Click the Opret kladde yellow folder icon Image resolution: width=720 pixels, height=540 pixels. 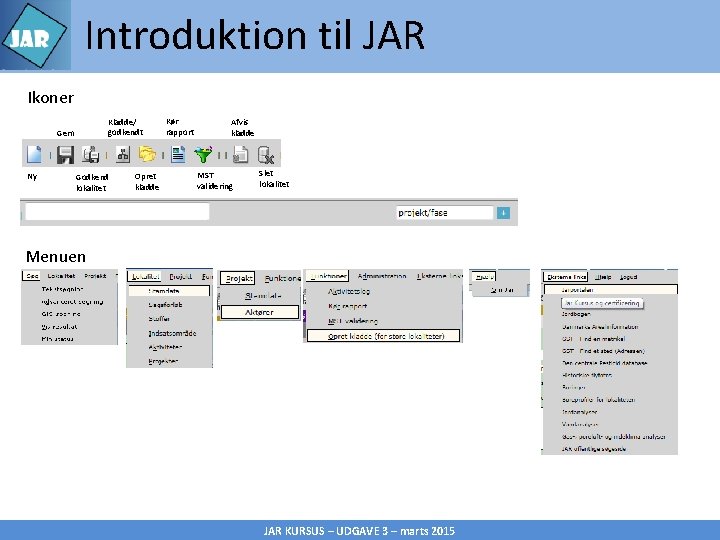tap(147, 154)
